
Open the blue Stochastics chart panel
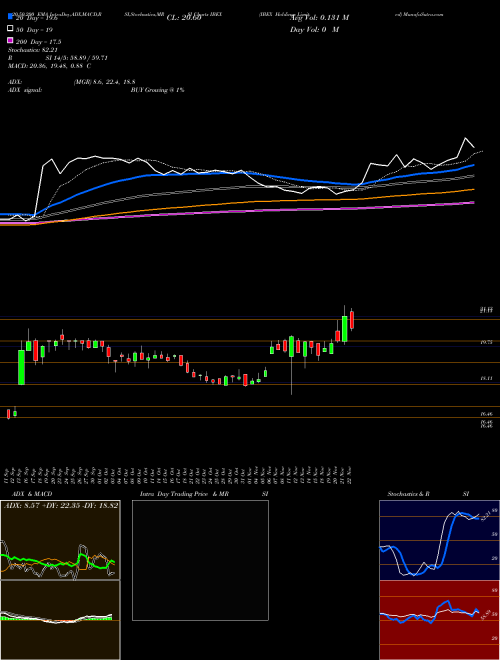[x=439, y=540]
